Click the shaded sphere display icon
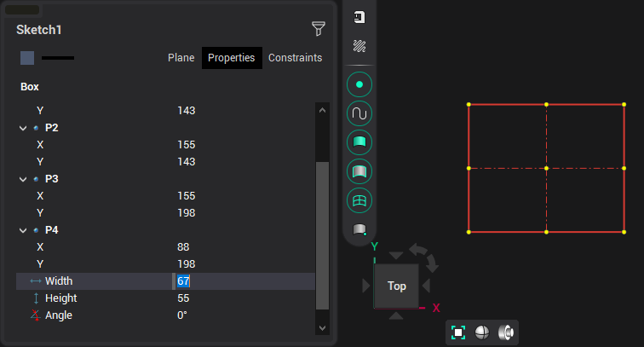Image resolution: width=644 pixels, height=347 pixels. 482,333
